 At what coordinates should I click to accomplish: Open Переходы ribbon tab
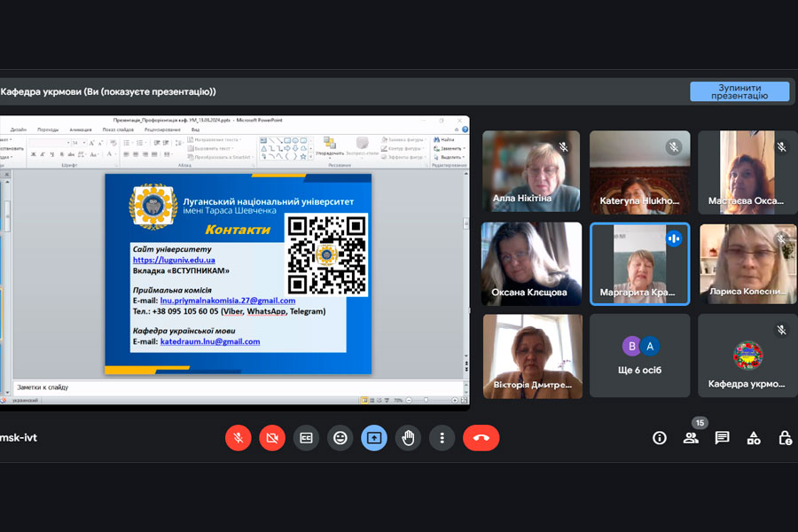point(48,129)
